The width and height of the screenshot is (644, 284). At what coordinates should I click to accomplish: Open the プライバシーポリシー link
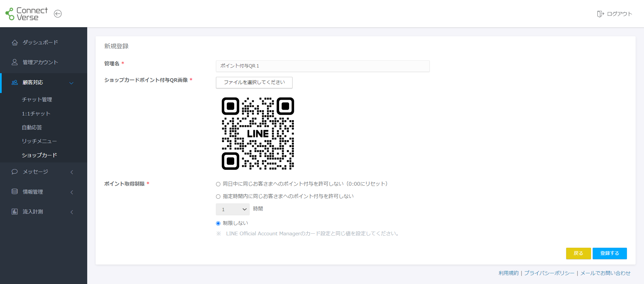(x=549, y=273)
